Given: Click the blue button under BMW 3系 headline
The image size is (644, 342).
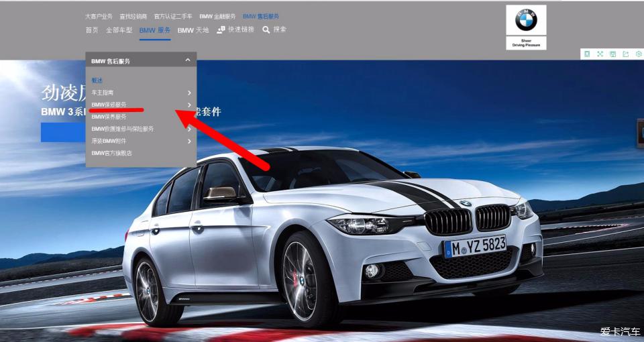Looking at the screenshot, I should coord(63,132).
